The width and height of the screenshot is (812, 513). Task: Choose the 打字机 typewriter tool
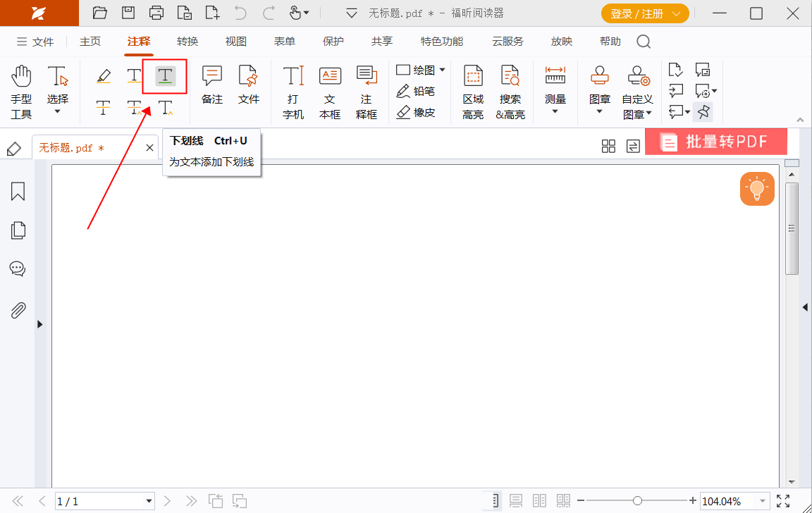(293, 92)
